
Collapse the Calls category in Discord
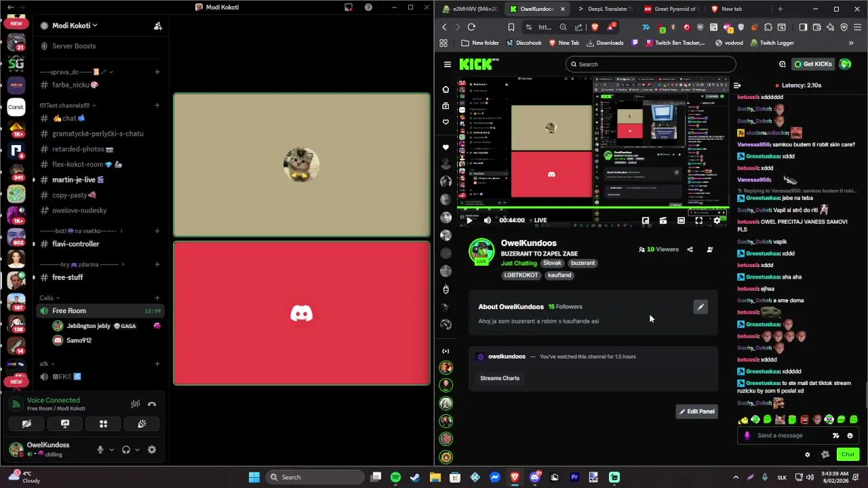[50, 298]
